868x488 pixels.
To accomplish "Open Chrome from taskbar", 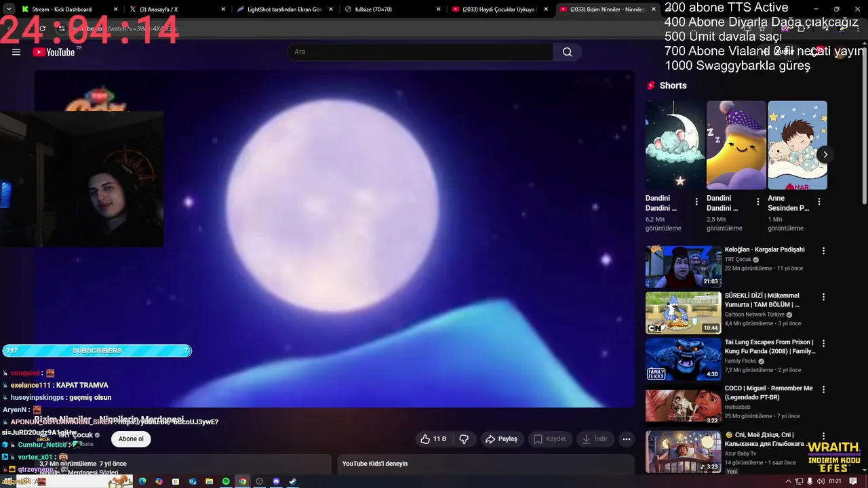I will coord(243,481).
